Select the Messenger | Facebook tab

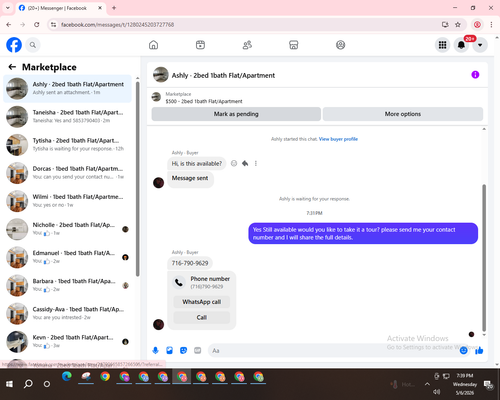tap(61, 8)
